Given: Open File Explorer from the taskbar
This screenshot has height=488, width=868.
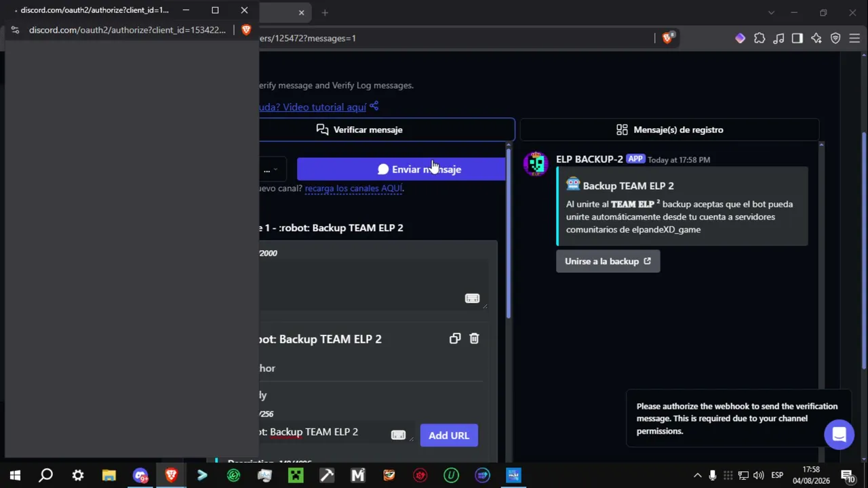Looking at the screenshot, I should [108, 475].
